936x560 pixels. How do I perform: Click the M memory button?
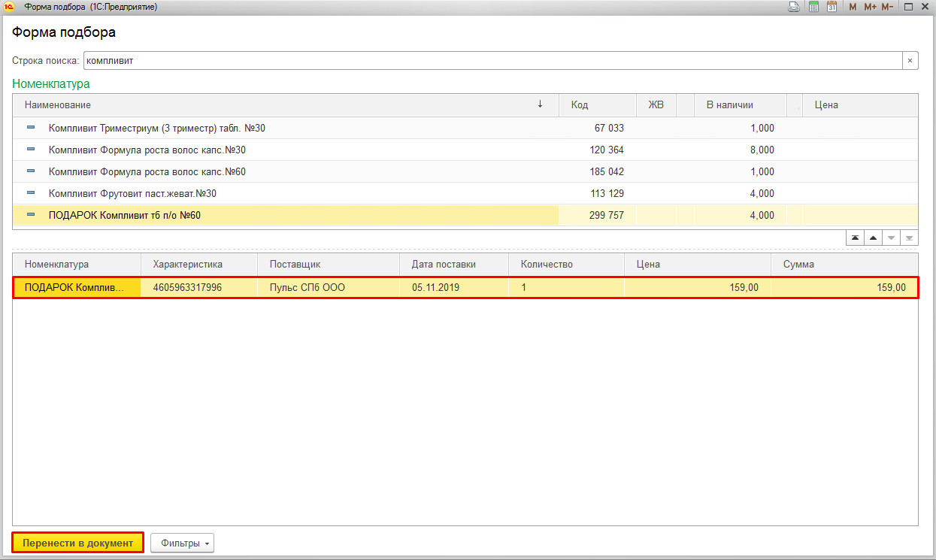coord(853,7)
